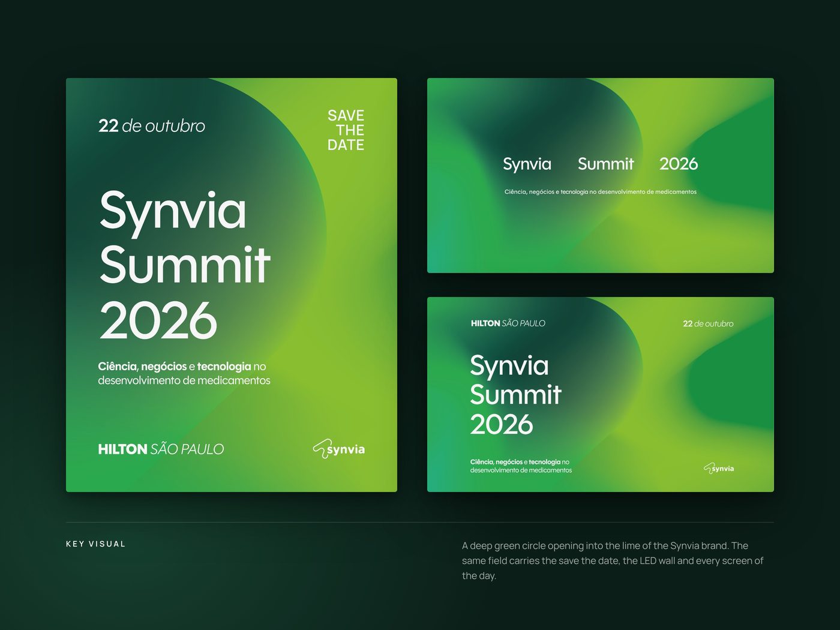The height and width of the screenshot is (630, 840).
Task: Click the 'A deep green circle' description paragraph
Action: [x=613, y=560]
